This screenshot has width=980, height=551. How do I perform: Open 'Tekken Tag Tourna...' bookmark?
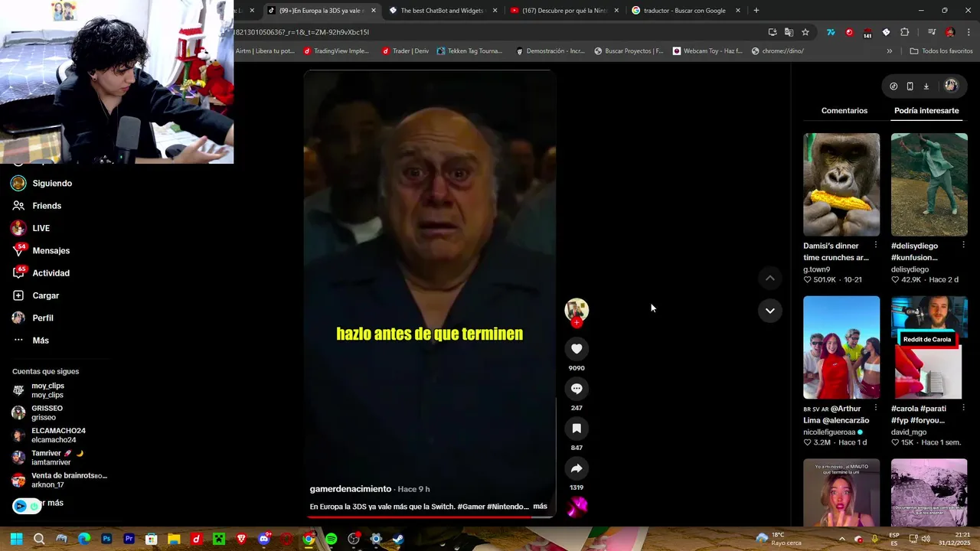[x=469, y=51]
